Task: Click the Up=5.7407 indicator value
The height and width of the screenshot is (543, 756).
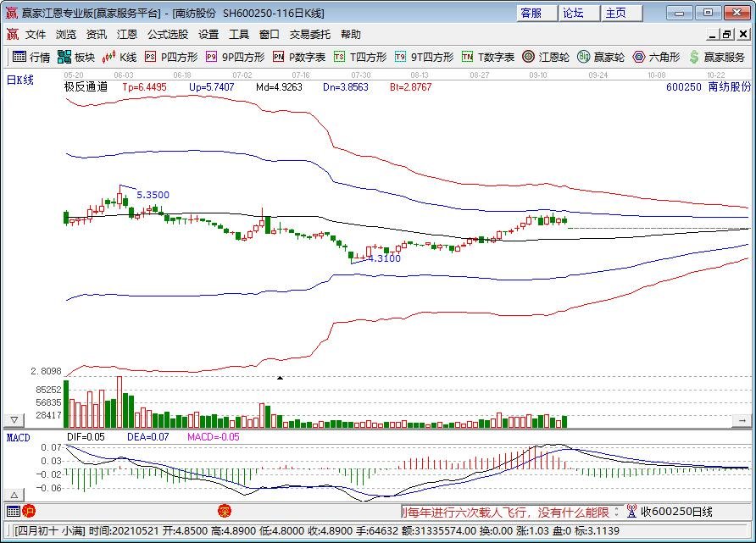Action: tap(211, 87)
